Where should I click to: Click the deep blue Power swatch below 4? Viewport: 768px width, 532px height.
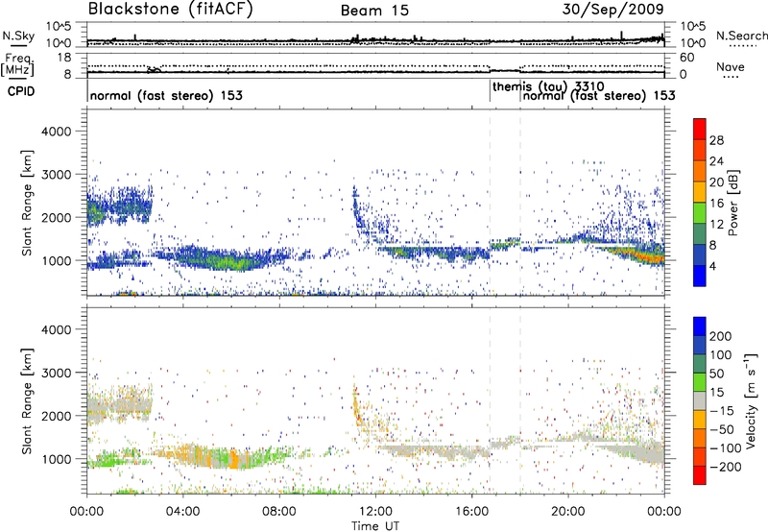click(700, 276)
